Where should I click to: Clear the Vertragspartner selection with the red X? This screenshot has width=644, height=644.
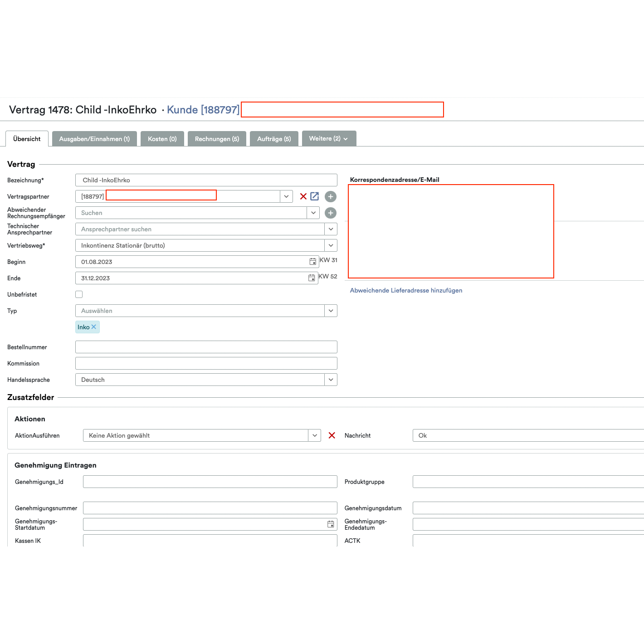pos(303,196)
